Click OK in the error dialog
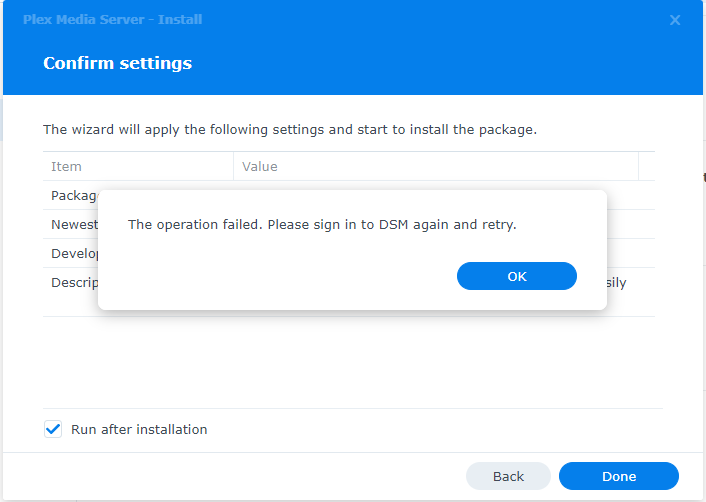The image size is (706, 502). 517,276
